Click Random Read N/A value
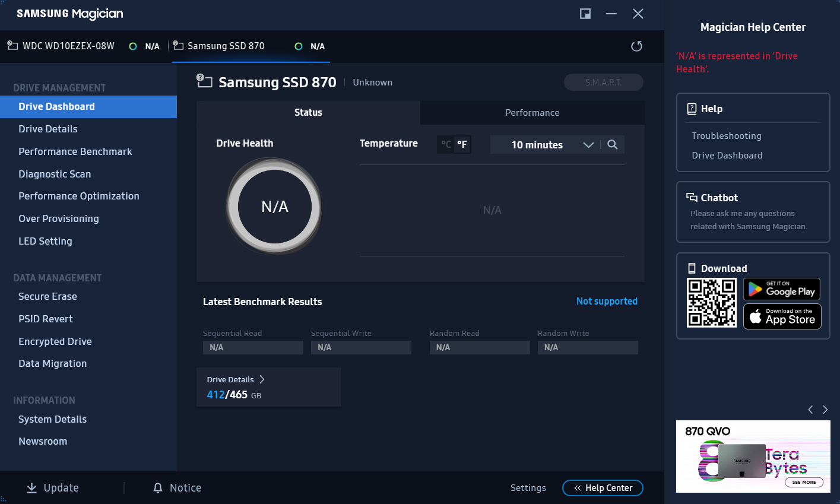The height and width of the screenshot is (504, 840). click(x=480, y=347)
